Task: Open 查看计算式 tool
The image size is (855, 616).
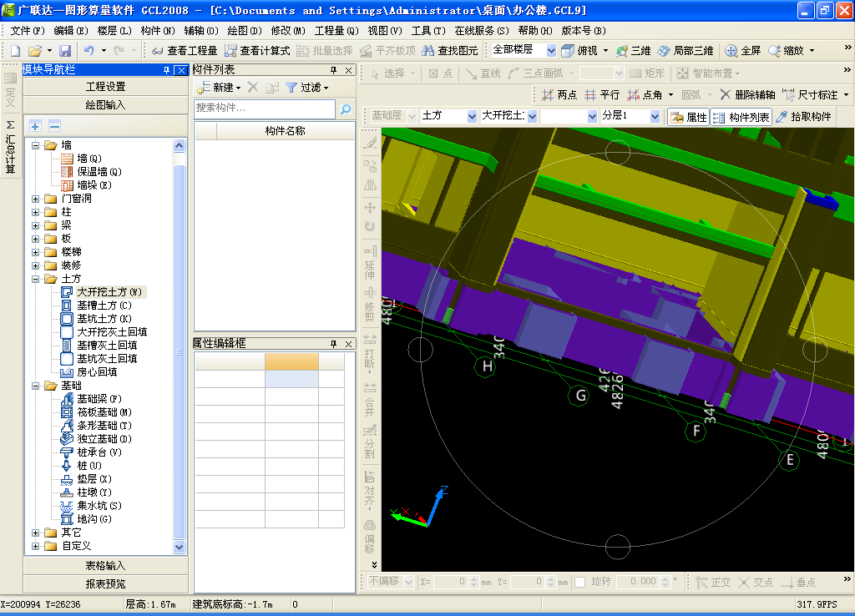Action: 257,51
